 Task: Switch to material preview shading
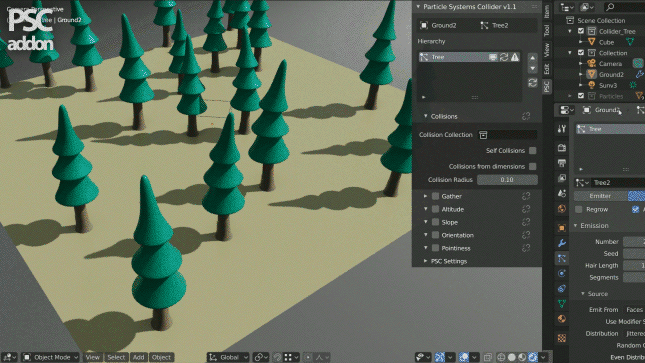click(522, 357)
